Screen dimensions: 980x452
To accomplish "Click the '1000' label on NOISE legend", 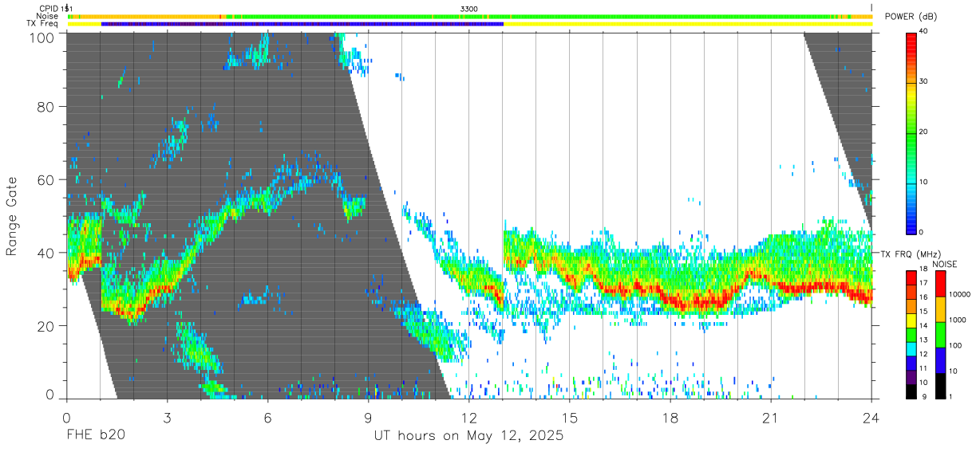I will click(958, 320).
